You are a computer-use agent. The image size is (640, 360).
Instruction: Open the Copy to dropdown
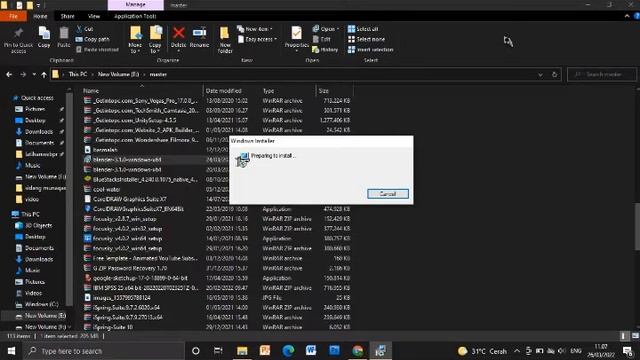point(155,40)
